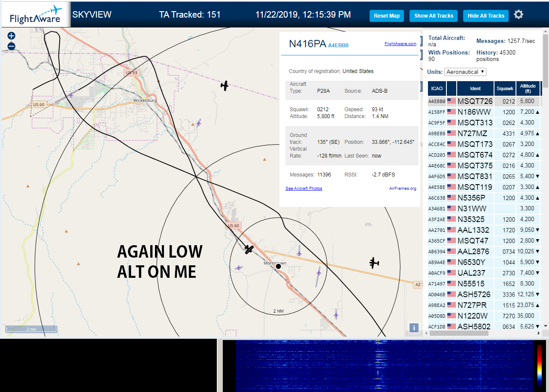
Task: Select the N186WW aircraft row
Action: coord(484,112)
